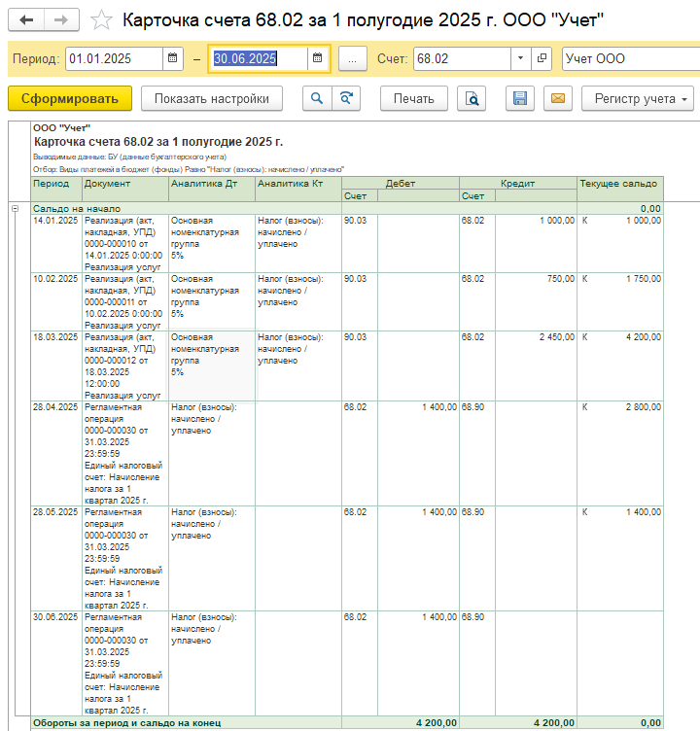
Task: Open calendar for period start date
Action: 172,58
